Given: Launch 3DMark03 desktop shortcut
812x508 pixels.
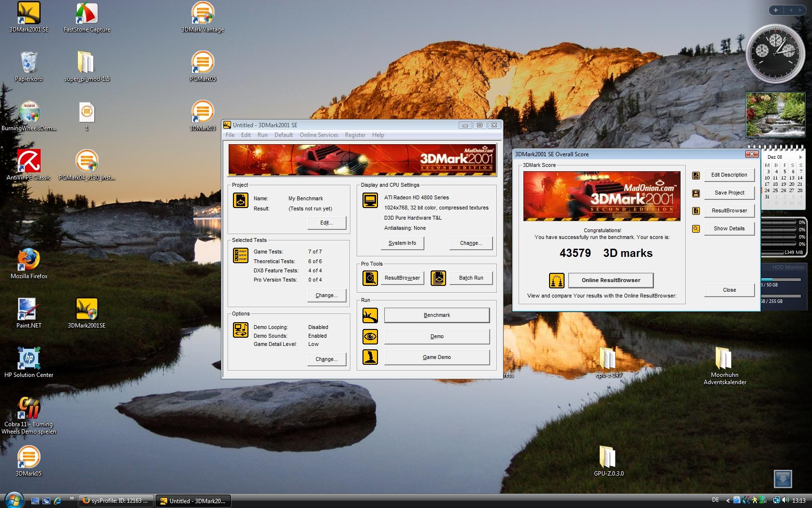Looking at the screenshot, I should pyautogui.click(x=203, y=116).
